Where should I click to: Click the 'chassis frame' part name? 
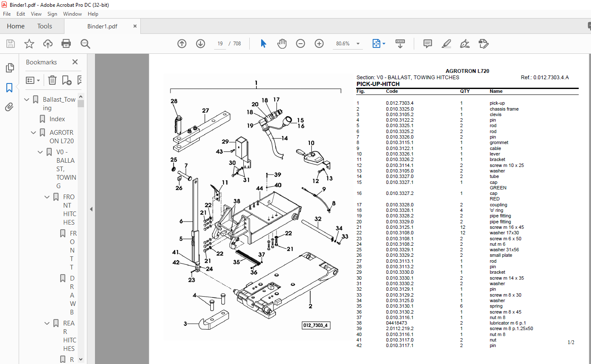coord(504,109)
